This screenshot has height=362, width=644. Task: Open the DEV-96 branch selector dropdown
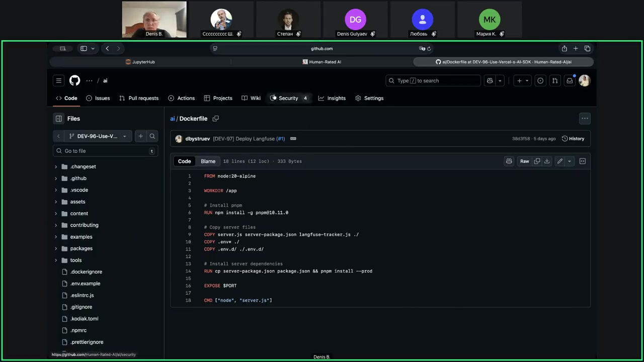point(98,136)
